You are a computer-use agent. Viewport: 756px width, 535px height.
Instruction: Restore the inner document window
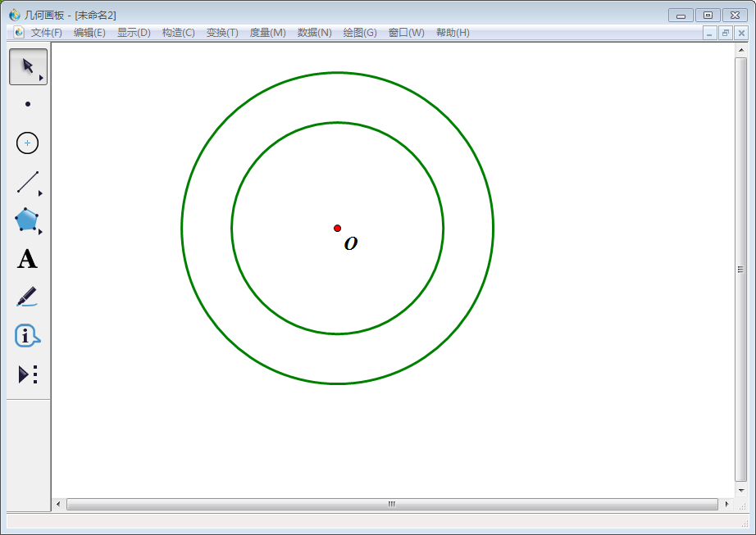click(x=726, y=33)
